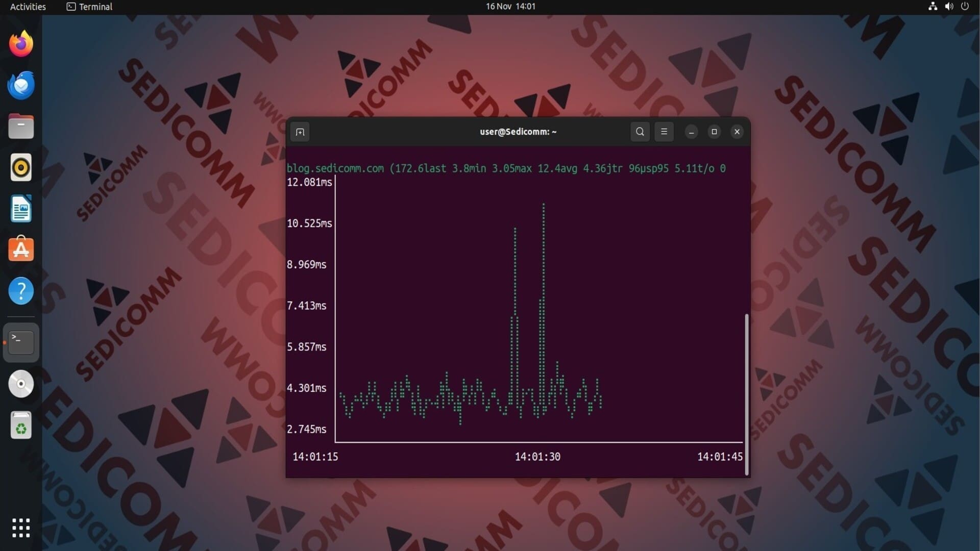Click the 5.857ms axis label
Viewport: 980px width, 551px height.
coord(306,347)
